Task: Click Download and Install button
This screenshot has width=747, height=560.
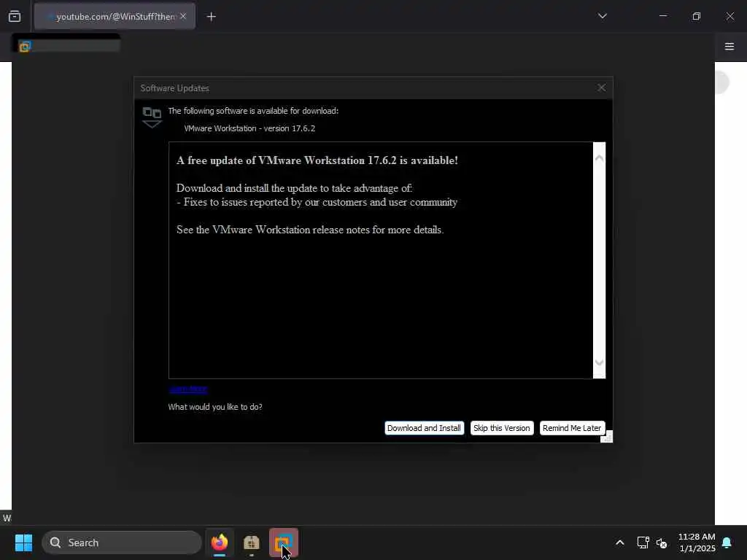Action: click(x=424, y=427)
